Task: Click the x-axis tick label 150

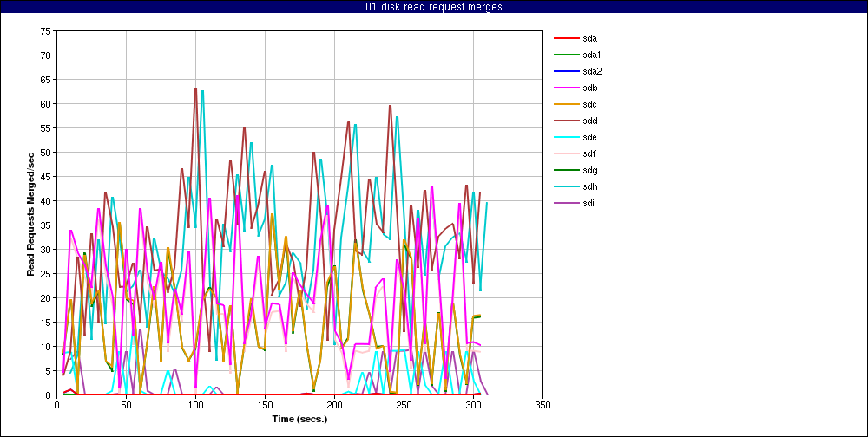Action: (265, 405)
